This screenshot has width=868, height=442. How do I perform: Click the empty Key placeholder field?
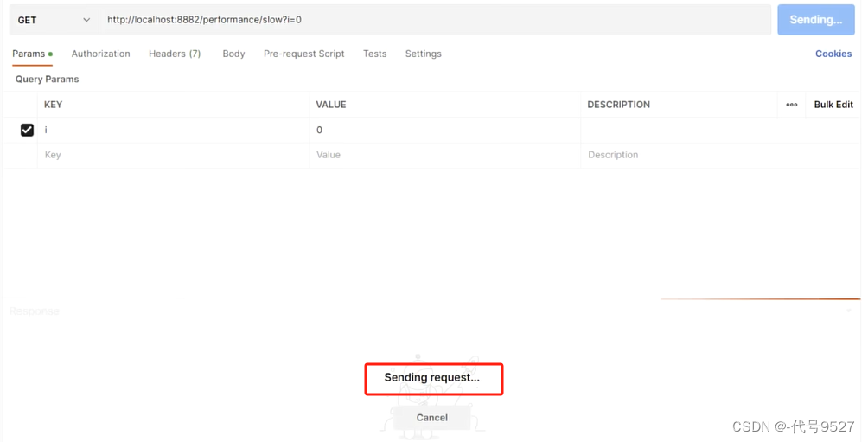[173, 155]
